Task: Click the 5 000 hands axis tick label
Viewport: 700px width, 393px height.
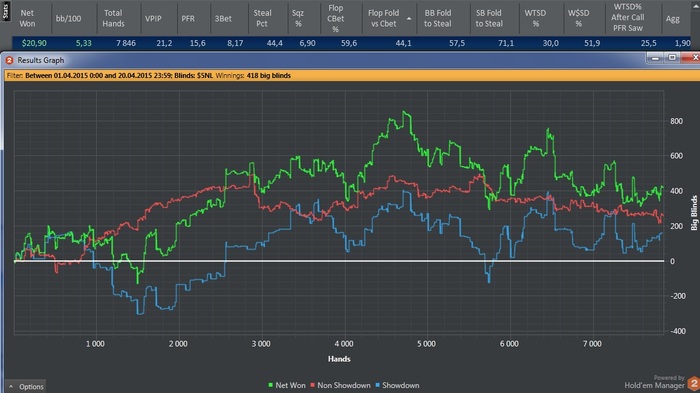Action: 426,344
